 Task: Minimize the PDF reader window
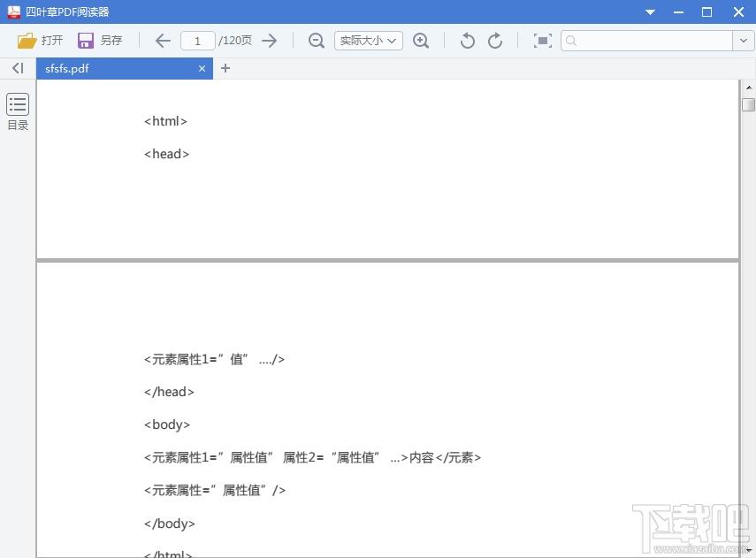[678, 12]
